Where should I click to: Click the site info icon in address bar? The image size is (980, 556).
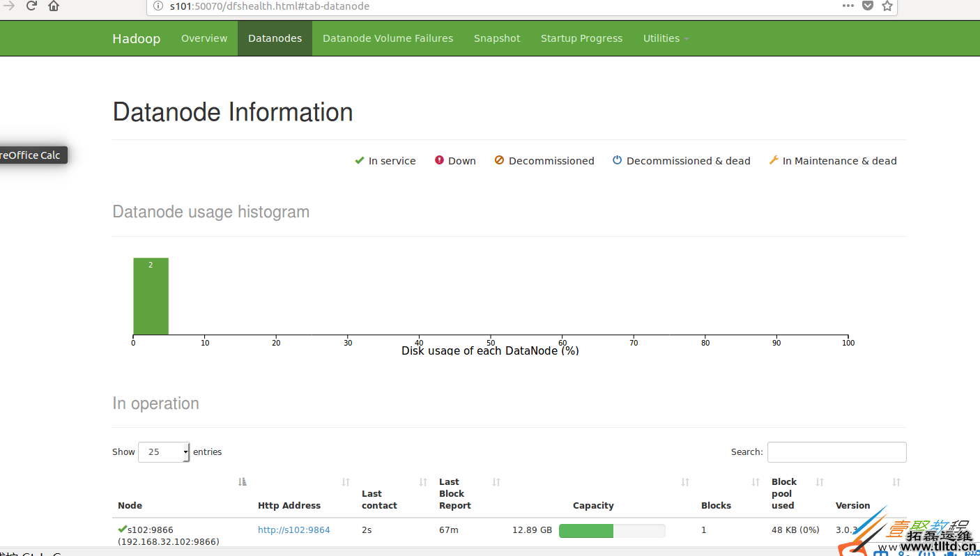158,6
